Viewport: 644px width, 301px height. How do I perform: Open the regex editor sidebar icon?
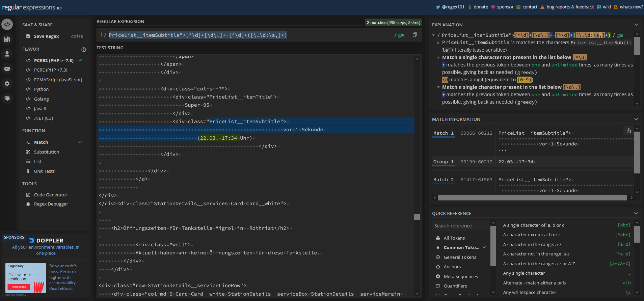[7, 24]
